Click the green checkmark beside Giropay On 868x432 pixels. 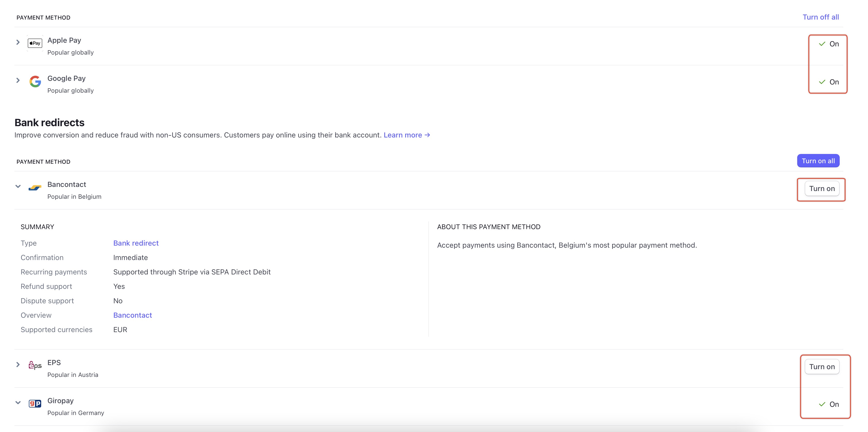tap(822, 404)
